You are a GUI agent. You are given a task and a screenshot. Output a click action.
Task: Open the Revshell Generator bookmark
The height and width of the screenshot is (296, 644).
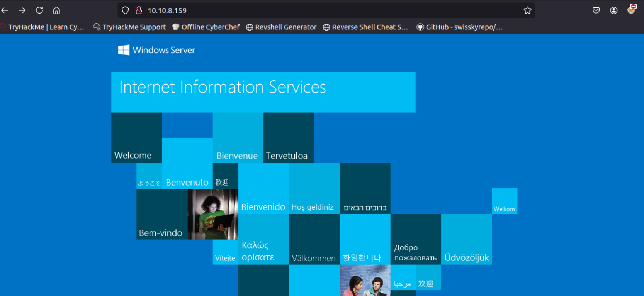[281, 27]
